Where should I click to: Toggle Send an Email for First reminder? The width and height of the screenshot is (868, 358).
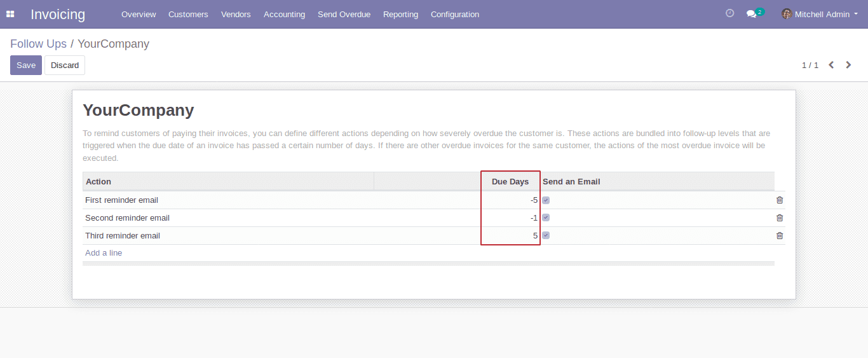coord(546,200)
